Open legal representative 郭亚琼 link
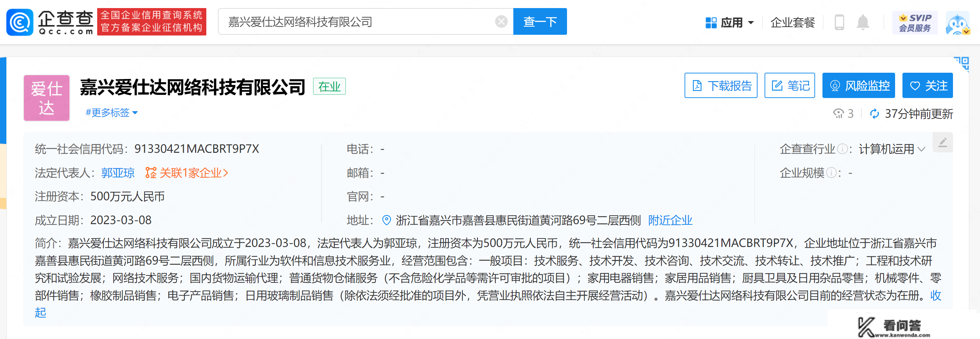The height and width of the screenshot is (339, 980). click(118, 173)
